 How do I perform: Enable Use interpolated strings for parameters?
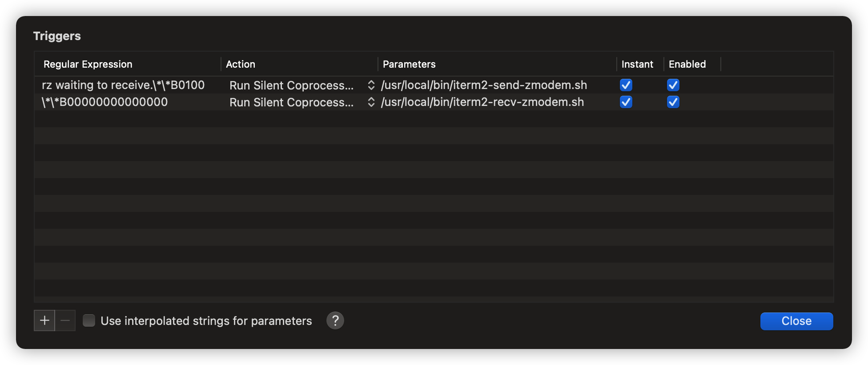89,320
